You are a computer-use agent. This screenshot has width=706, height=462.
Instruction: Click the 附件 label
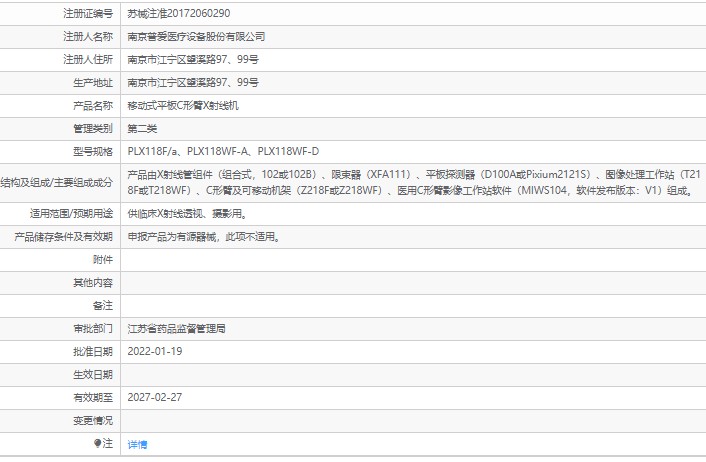[x=103, y=260]
